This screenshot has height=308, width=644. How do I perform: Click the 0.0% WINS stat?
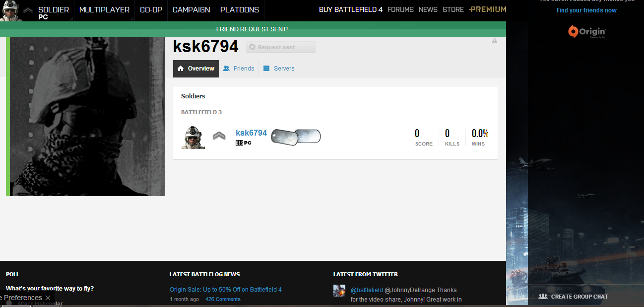coord(480,133)
